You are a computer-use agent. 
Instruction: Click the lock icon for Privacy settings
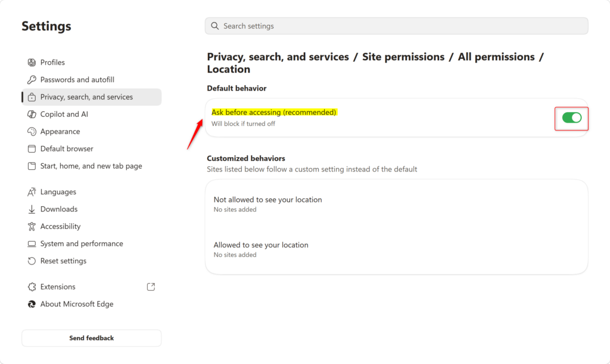click(x=32, y=97)
